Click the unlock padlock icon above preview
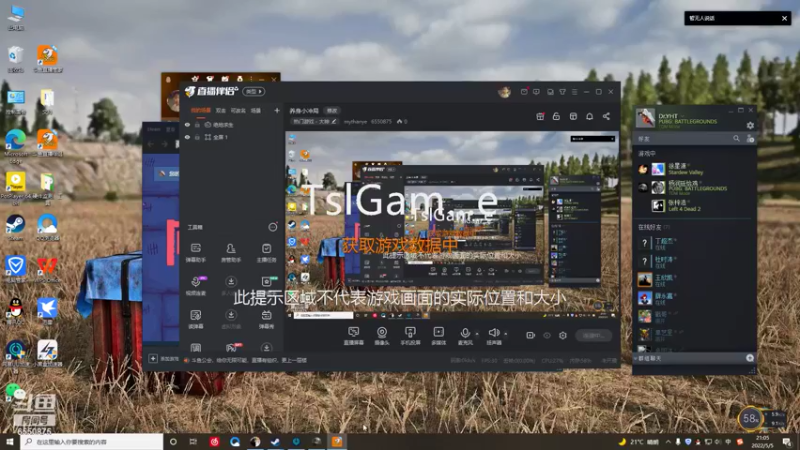This screenshot has height=450, width=800. pyautogui.click(x=556, y=116)
